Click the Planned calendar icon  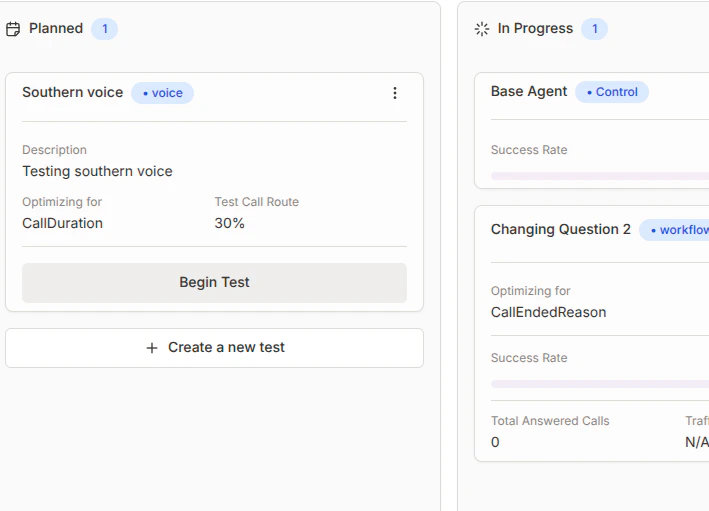pyautogui.click(x=13, y=29)
